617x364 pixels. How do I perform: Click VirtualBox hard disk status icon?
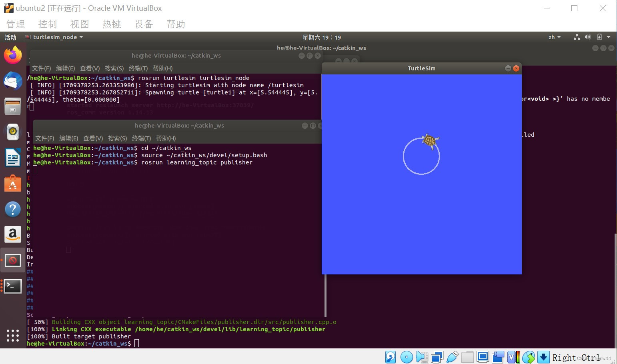coord(391,357)
